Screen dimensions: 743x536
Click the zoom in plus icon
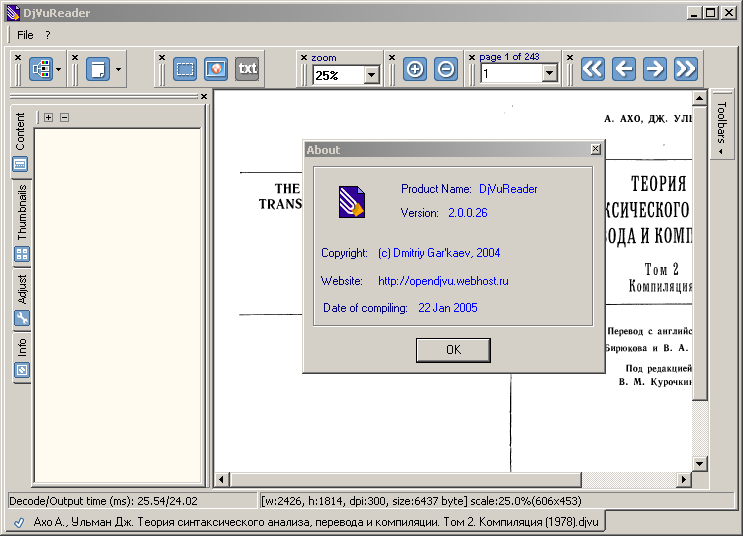click(x=415, y=69)
